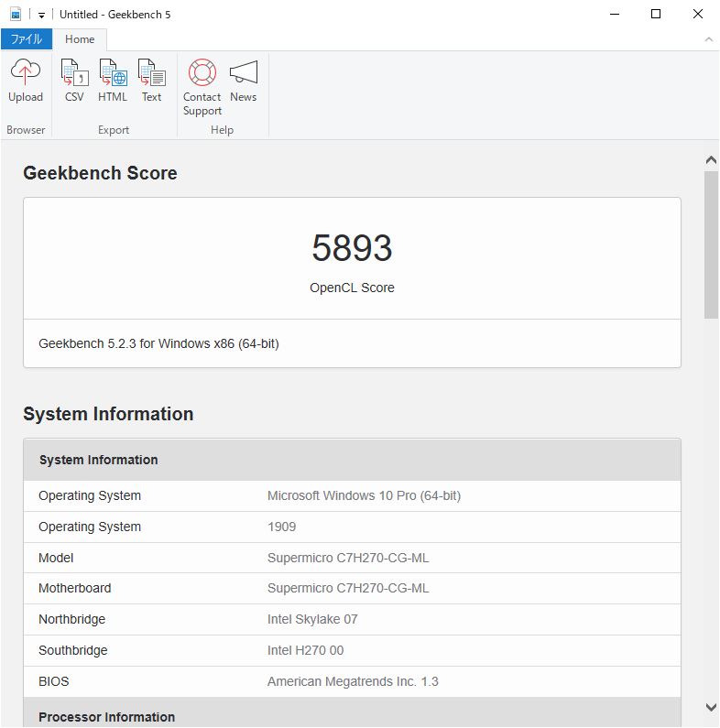Click the 'Processor Information' table header
This screenshot has width=720, height=728.
[x=352, y=712]
